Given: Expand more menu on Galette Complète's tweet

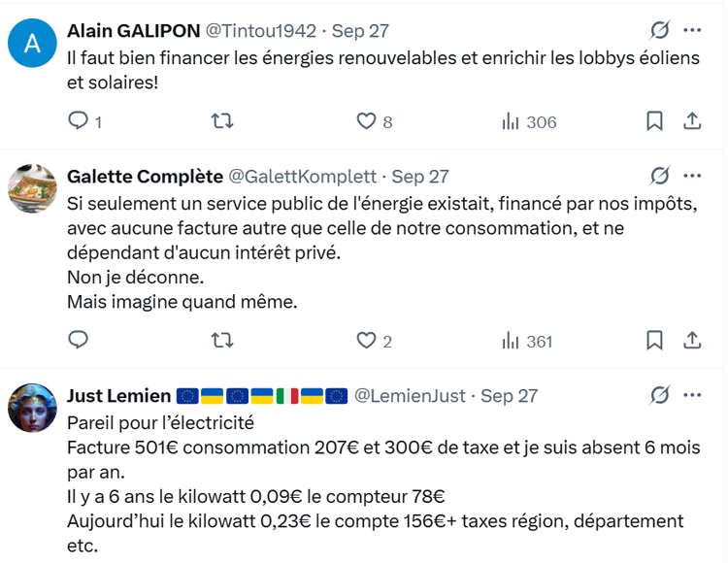Looking at the screenshot, I should [x=692, y=176].
